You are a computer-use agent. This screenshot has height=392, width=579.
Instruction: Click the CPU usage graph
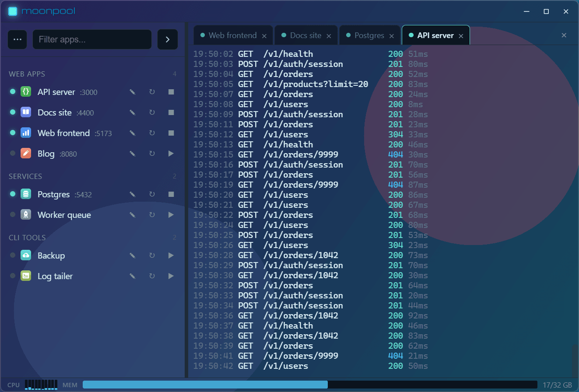click(41, 385)
